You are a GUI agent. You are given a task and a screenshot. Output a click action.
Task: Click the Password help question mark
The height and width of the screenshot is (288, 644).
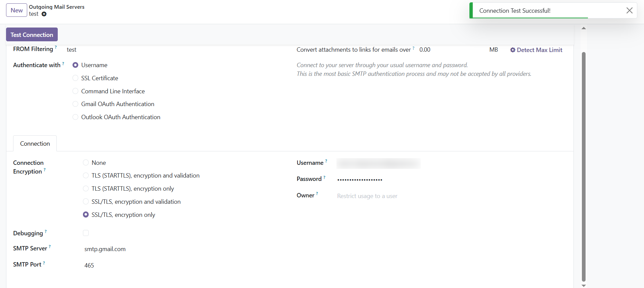(x=324, y=177)
